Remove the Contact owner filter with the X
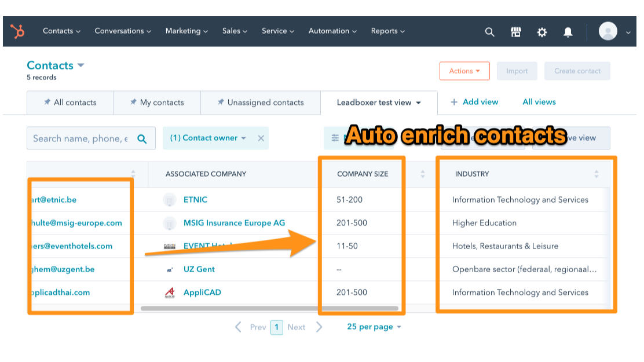This screenshot has width=644, height=362. 261,138
